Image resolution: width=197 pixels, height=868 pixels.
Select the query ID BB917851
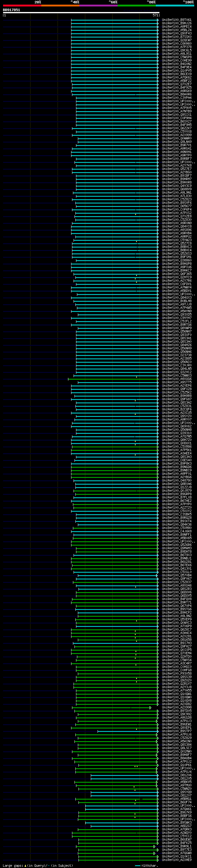point(11,10)
